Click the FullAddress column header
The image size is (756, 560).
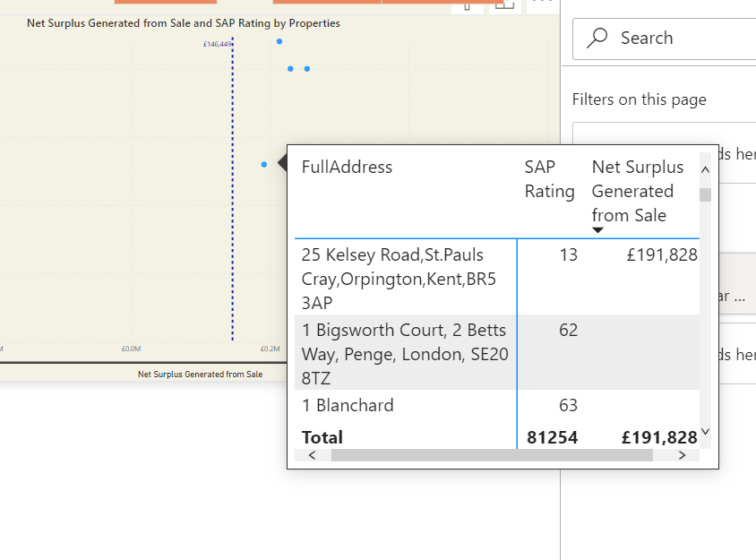(347, 167)
